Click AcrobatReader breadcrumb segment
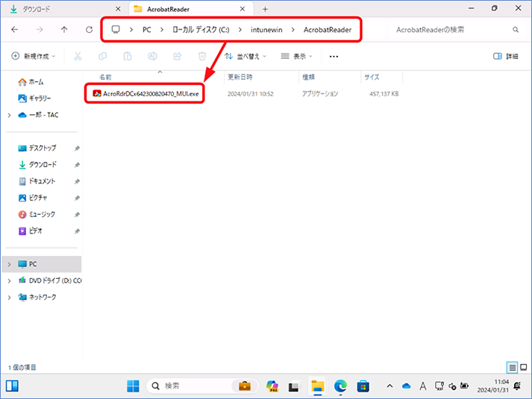Viewport: 532px width, 399px height. coord(328,30)
